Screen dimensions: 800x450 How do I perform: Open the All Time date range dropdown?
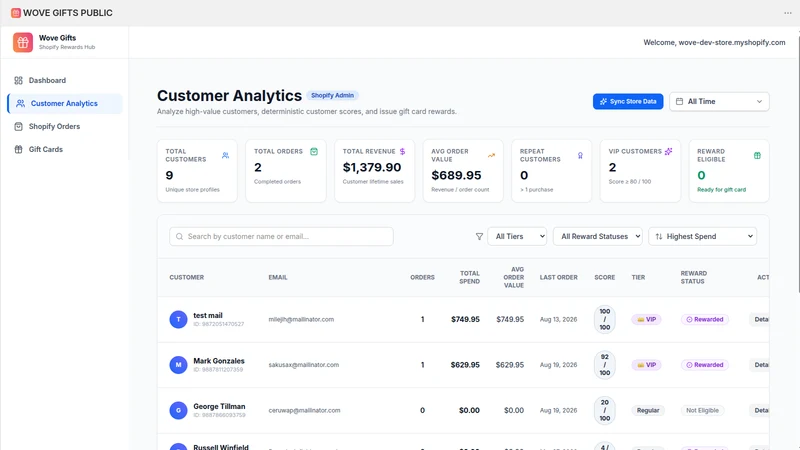[x=719, y=102]
